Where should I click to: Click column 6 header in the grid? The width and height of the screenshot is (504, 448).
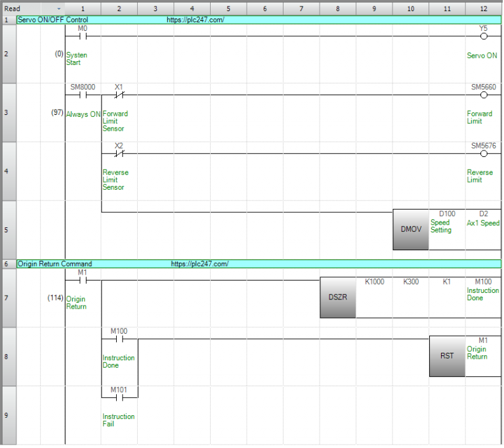coord(264,9)
